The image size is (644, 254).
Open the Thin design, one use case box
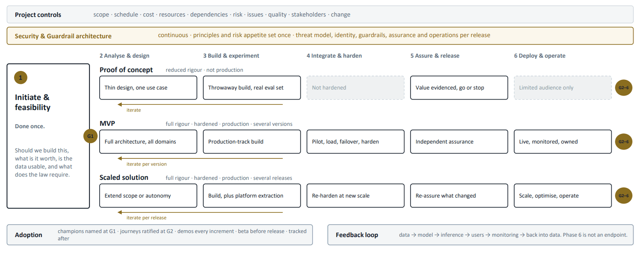point(148,87)
